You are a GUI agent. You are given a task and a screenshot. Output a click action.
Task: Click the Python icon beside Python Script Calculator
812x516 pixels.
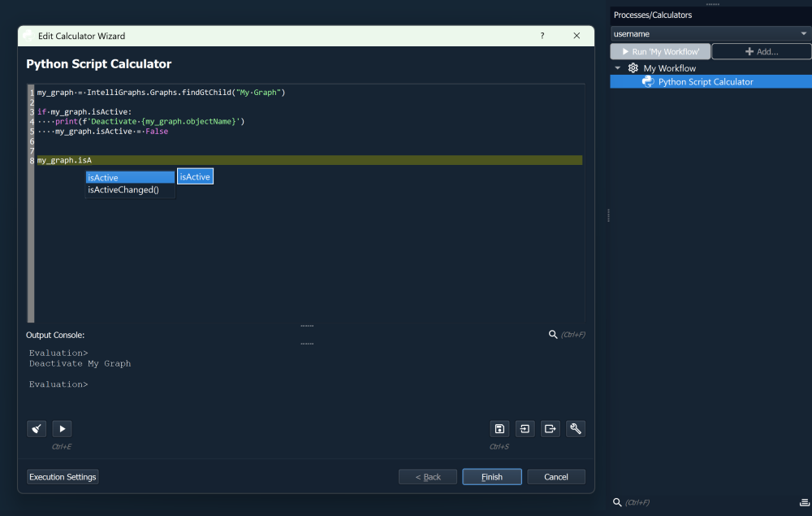click(x=648, y=81)
